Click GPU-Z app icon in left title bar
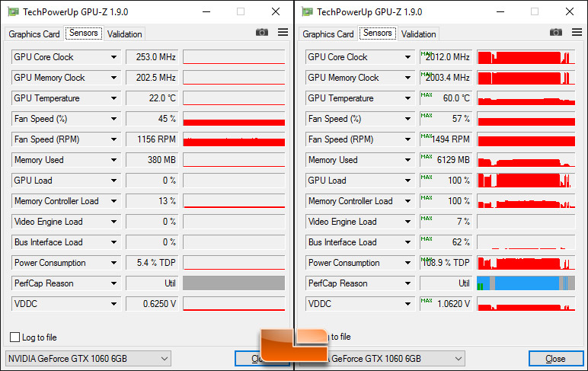Viewport: 588px width, 371px height. point(13,12)
